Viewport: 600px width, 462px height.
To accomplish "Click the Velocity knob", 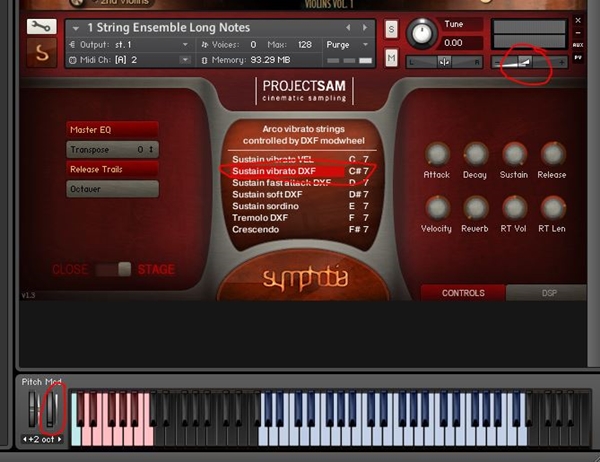I will tap(437, 208).
